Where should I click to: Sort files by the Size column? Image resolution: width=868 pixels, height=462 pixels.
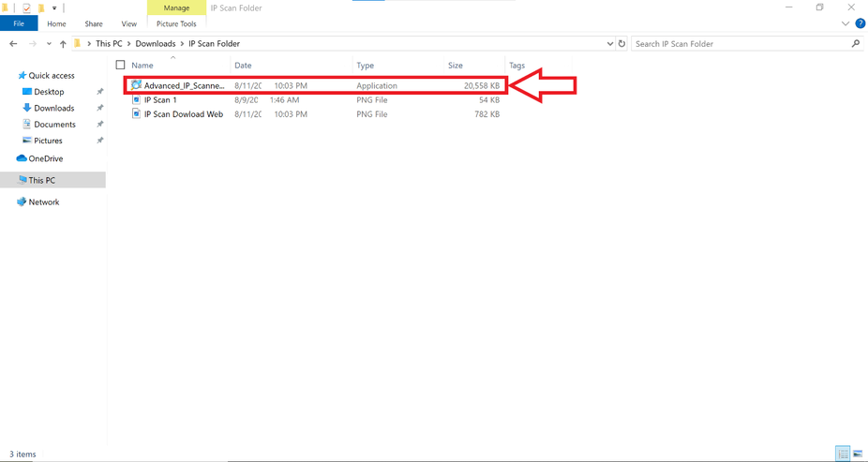pyautogui.click(x=456, y=66)
